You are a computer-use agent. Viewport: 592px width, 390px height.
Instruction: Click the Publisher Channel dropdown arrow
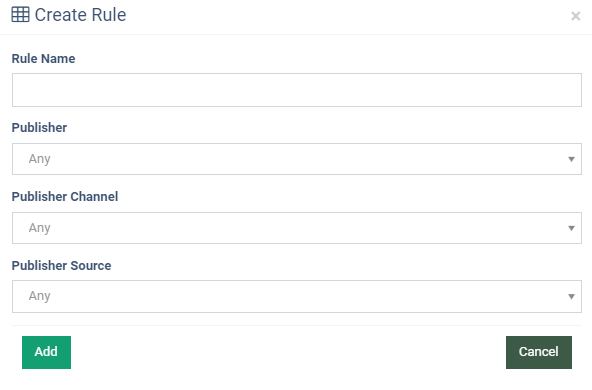coord(571,228)
